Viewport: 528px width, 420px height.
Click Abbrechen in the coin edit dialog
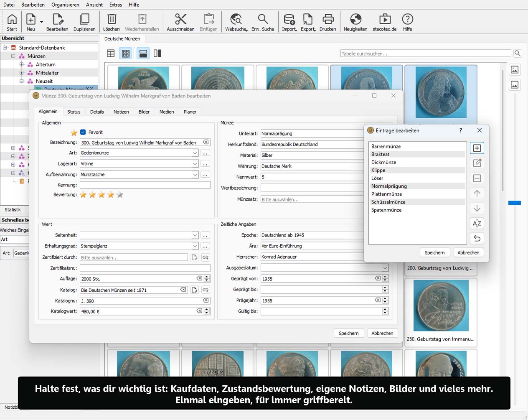click(x=382, y=333)
